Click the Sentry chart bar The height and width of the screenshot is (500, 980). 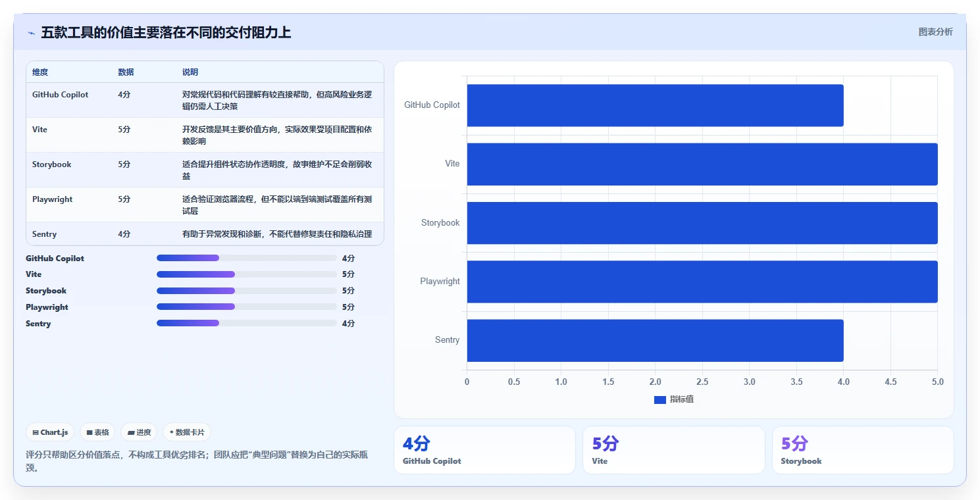(x=655, y=340)
